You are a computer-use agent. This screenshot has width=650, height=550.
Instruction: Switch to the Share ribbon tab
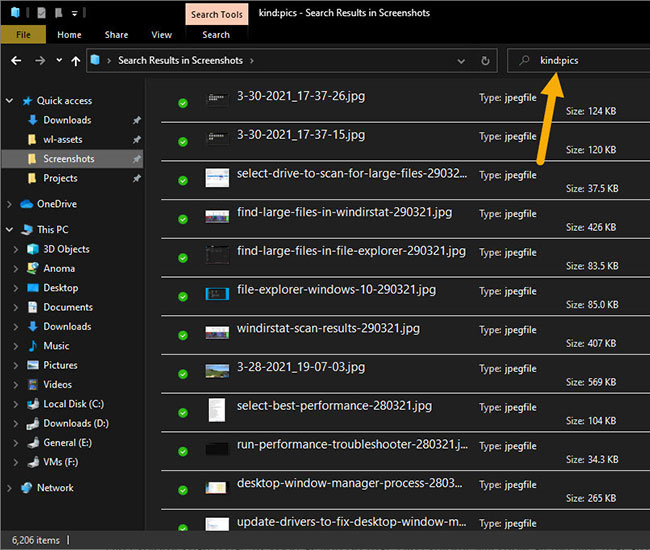pos(116,35)
